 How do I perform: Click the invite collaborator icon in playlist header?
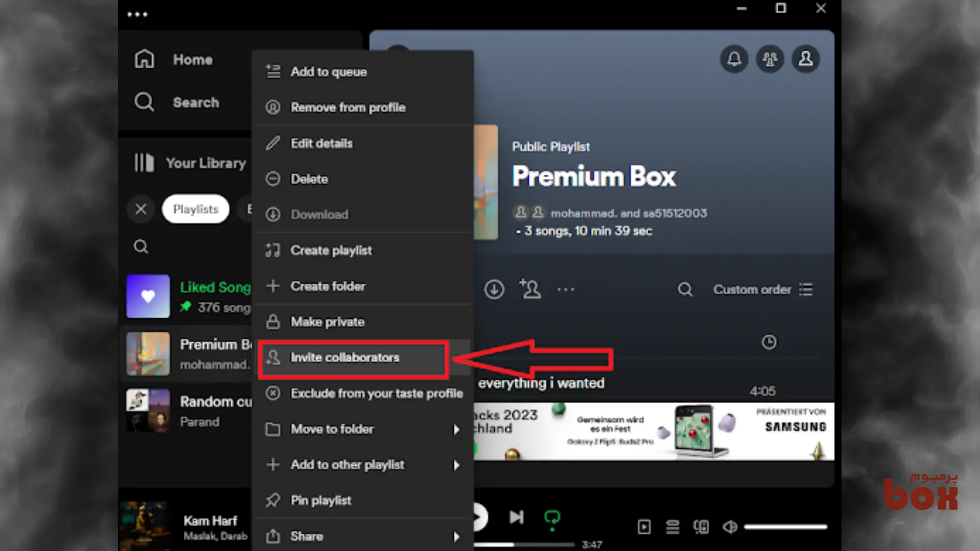coord(530,289)
